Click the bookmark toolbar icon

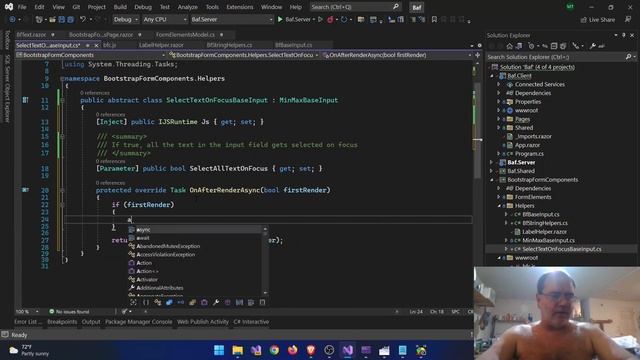434,19
